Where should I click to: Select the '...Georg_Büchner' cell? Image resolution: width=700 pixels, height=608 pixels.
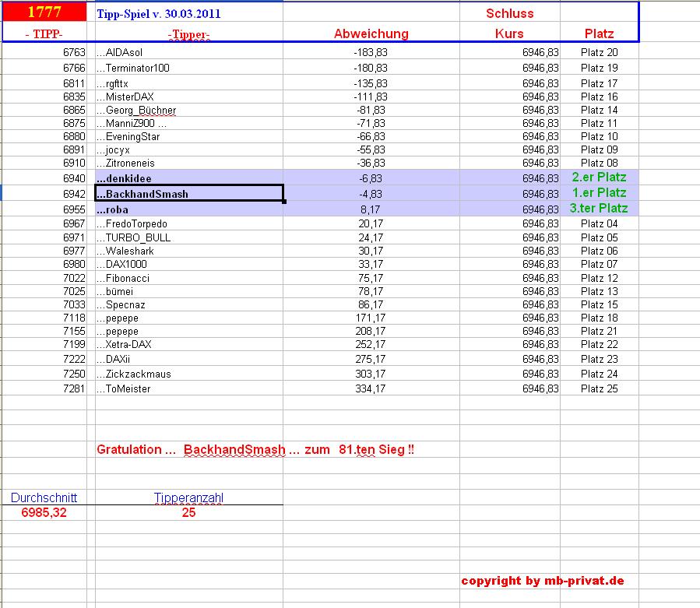[189, 111]
